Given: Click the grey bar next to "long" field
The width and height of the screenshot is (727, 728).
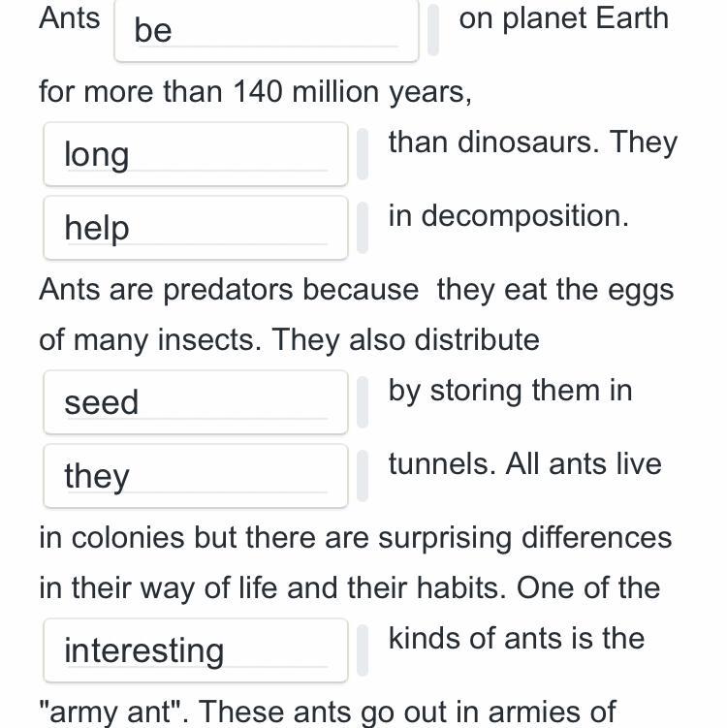Looking at the screenshot, I should 363,154.
